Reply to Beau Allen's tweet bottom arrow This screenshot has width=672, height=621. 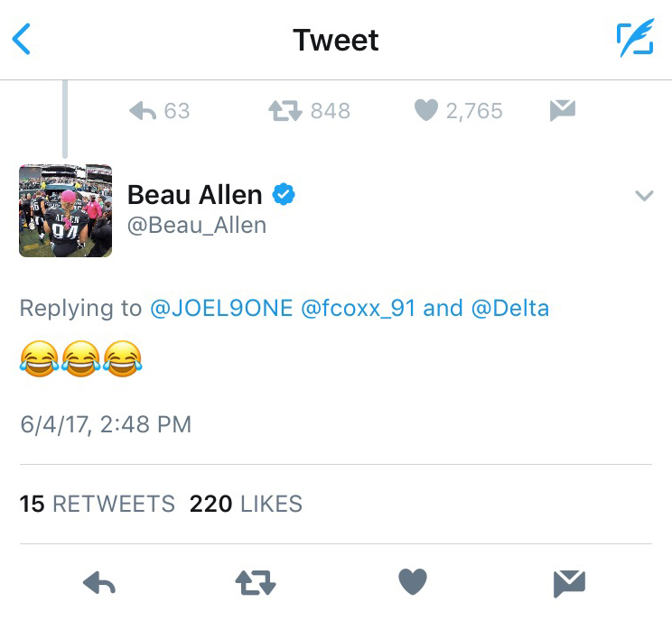coord(100,583)
